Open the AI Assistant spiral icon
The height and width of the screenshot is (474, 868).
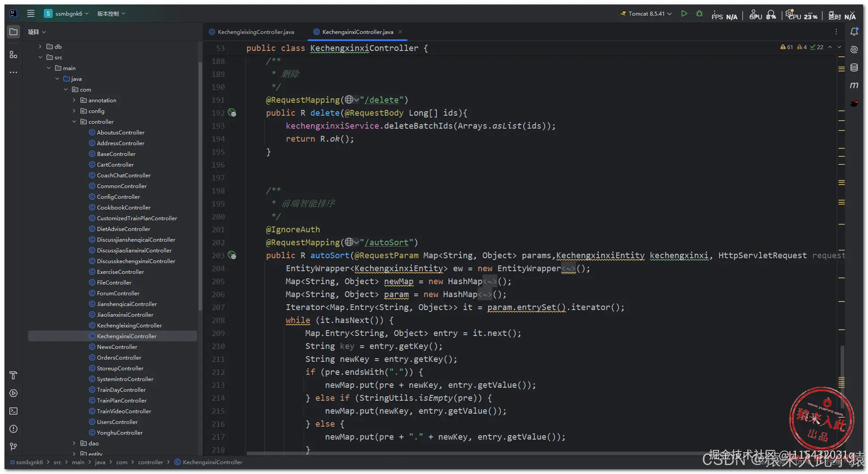[x=854, y=50]
